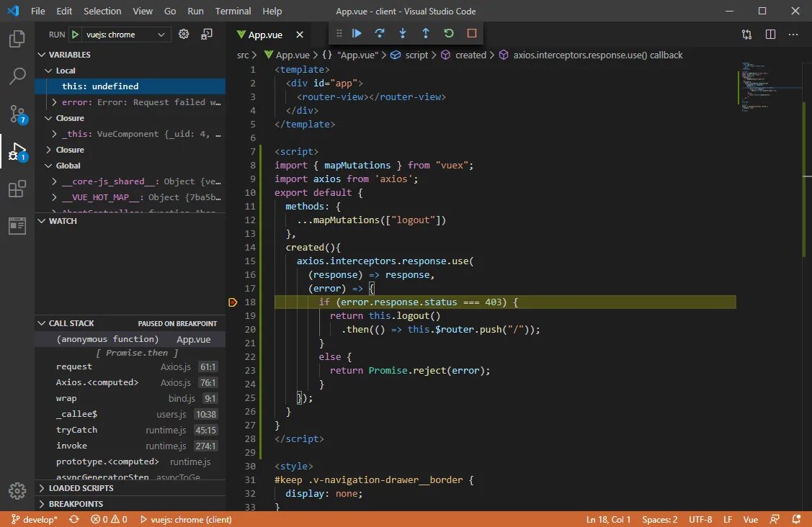
Task: Open errors and warnings count in status bar
Action: click(109, 519)
